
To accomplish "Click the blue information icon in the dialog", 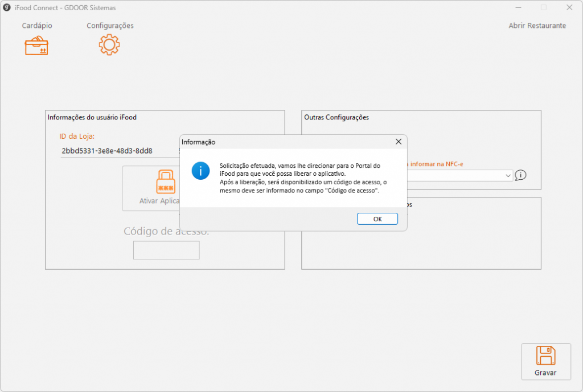I will 201,171.
